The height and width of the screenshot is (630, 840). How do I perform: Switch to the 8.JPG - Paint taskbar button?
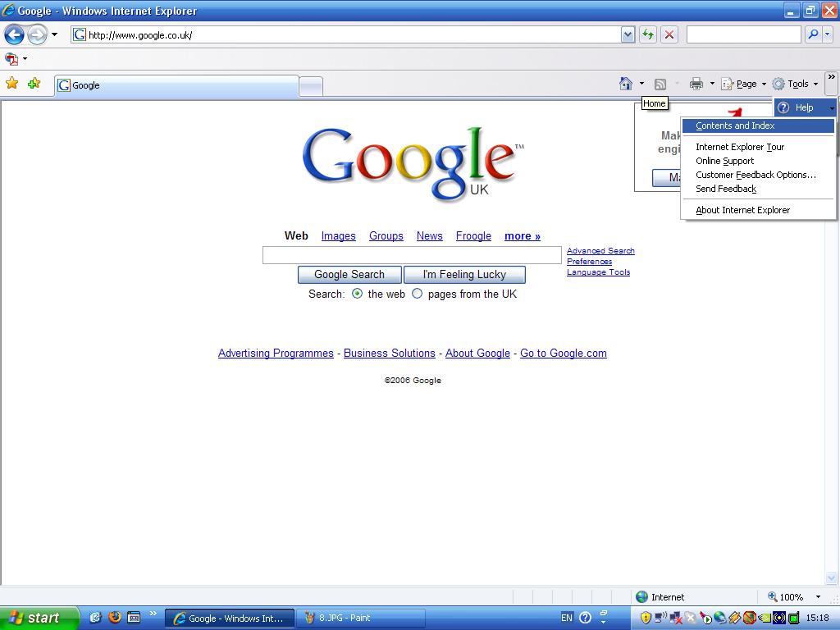[x=361, y=618]
